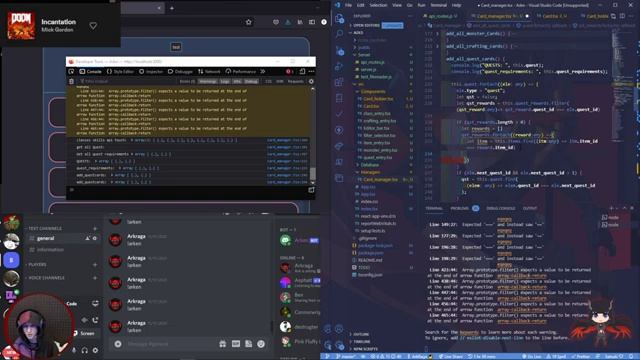Open the Discord sticker picker icon
This screenshot has height=360, width=640.
(249, 344)
